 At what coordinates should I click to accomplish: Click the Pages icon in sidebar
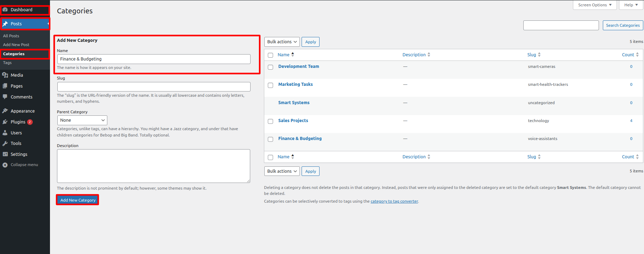[5, 86]
